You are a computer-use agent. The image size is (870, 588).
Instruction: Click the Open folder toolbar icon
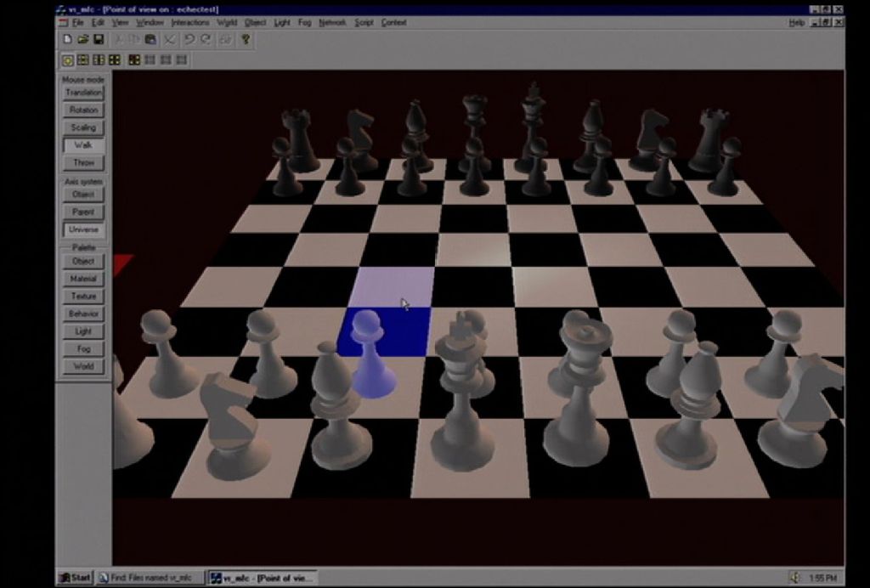pyautogui.click(x=83, y=39)
